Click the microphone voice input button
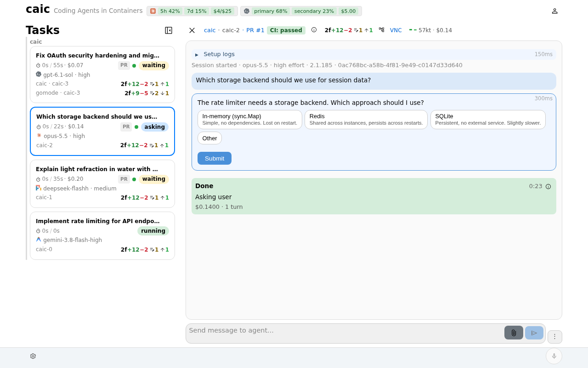This screenshot has height=368, width=588. 554,356
